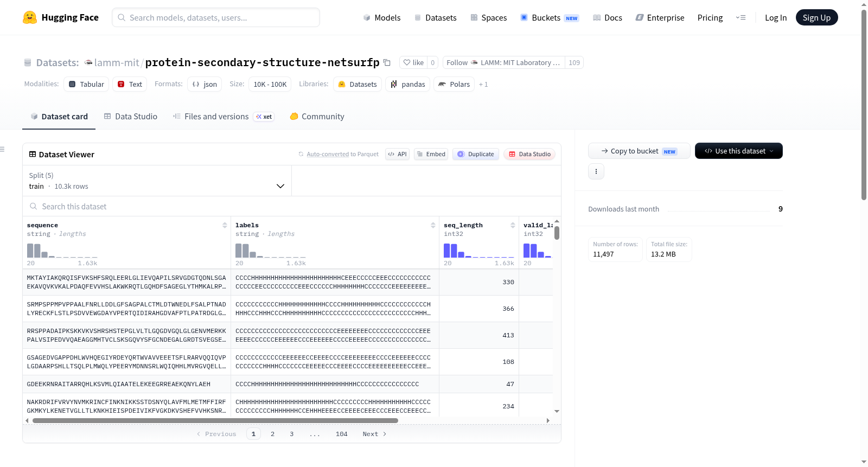Viewport: 868px width, 467px height.
Task: Open the additional navigation menu icon
Action: [x=741, y=17]
